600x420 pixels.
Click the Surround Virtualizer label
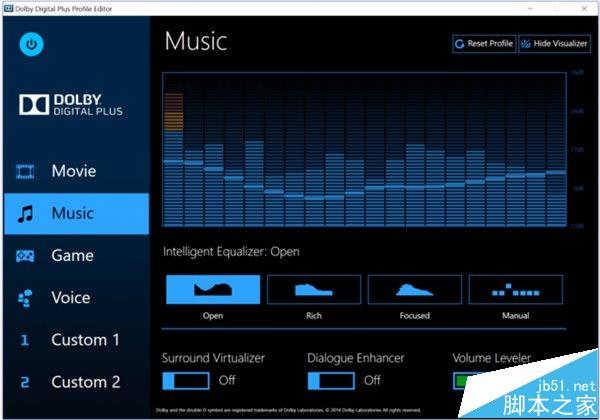tap(214, 358)
